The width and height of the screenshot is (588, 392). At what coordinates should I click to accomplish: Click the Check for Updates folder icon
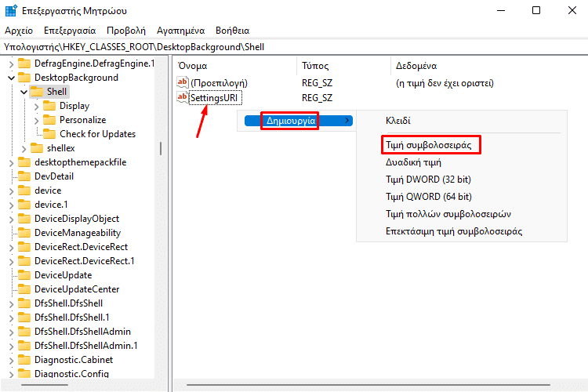[49, 134]
